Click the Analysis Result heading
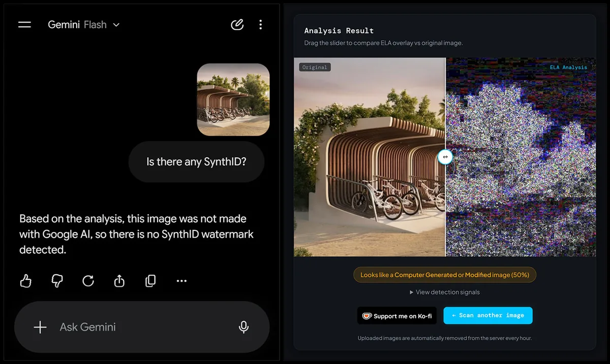 (339, 31)
